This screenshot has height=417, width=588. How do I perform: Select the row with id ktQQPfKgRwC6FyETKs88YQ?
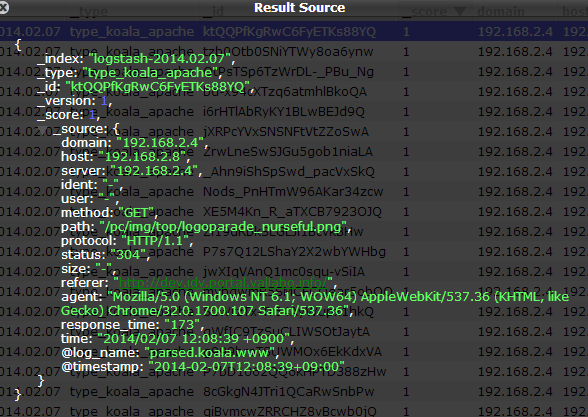click(294, 32)
